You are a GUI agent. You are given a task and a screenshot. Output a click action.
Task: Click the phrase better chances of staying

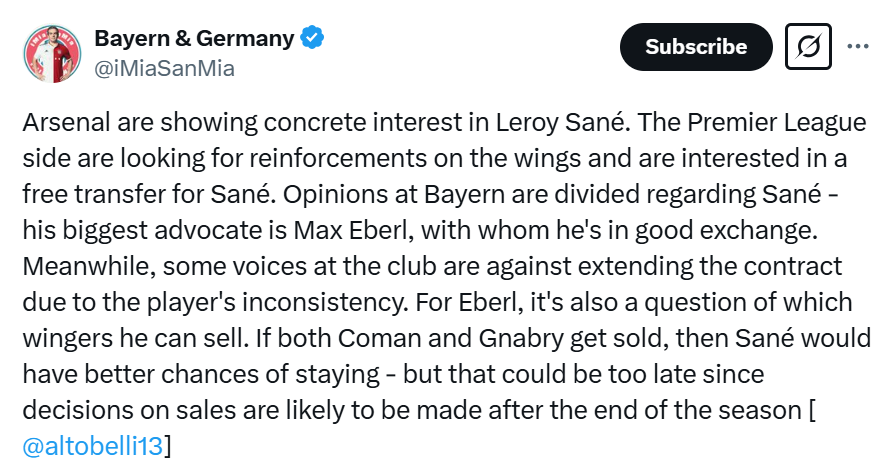coord(232,375)
